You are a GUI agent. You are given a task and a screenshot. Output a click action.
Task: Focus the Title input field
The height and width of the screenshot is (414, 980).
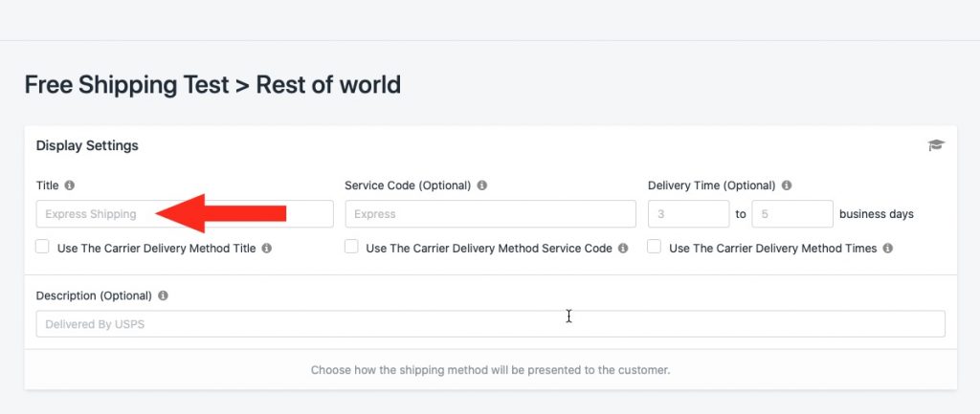point(185,214)
